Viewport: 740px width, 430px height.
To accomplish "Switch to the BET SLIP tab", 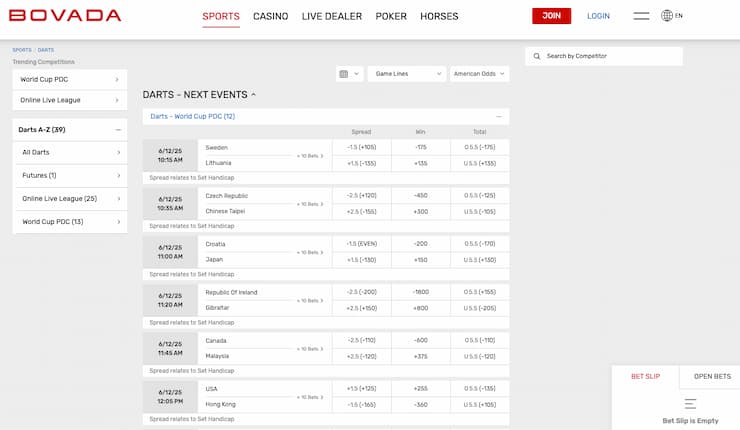I will point(645,376).
